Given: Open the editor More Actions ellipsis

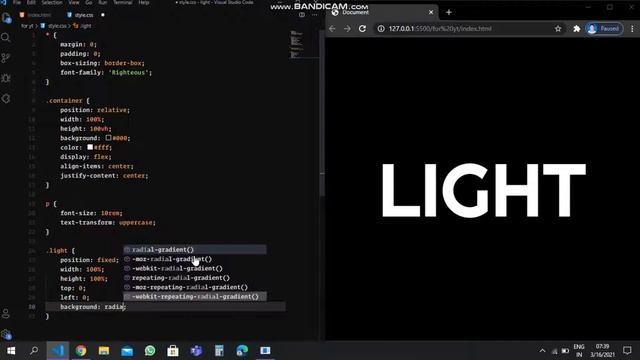Looking at the screenshot, I should (314, 15).
